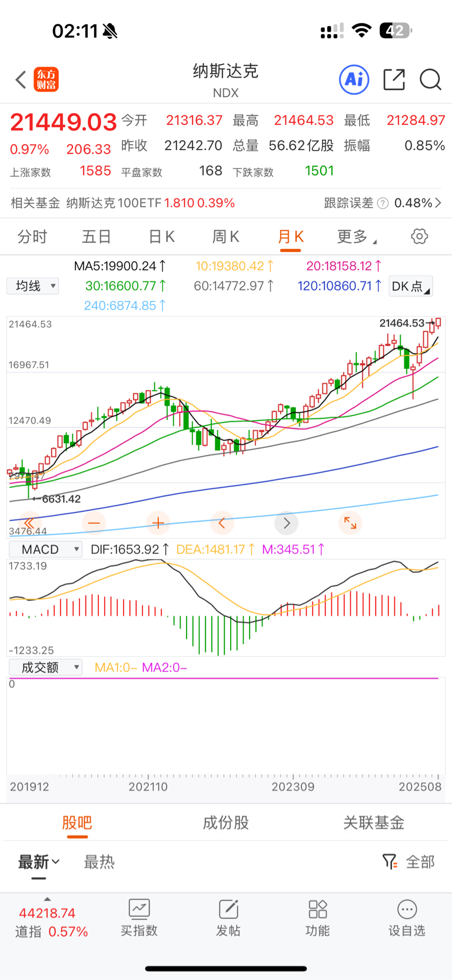Switch to 日K chart tab
The width and height of the screenshot is (452, 980).
click(161, 237)
